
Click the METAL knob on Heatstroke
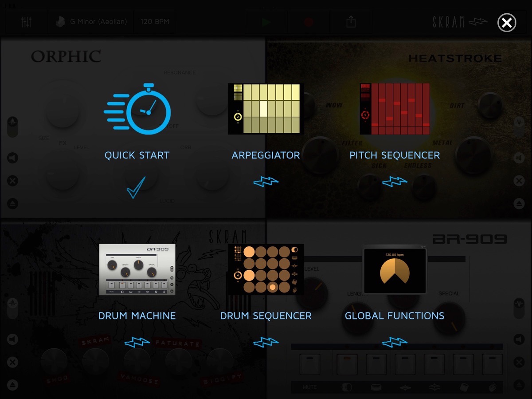[x=473, y=155]
